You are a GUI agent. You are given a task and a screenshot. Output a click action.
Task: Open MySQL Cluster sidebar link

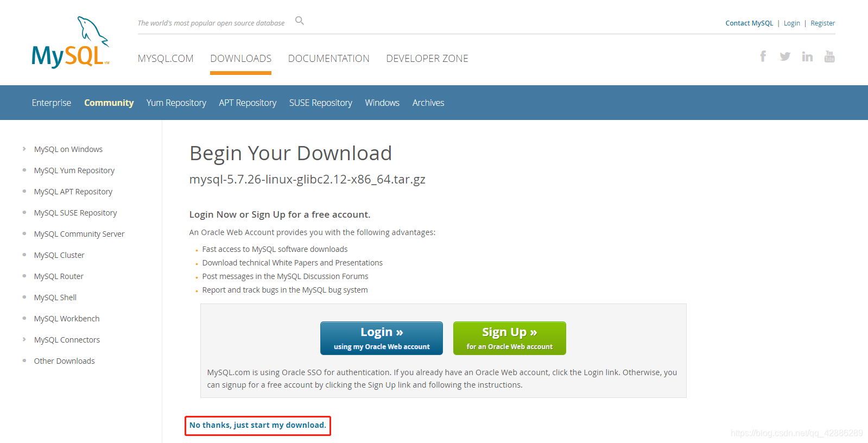(59, 255)
